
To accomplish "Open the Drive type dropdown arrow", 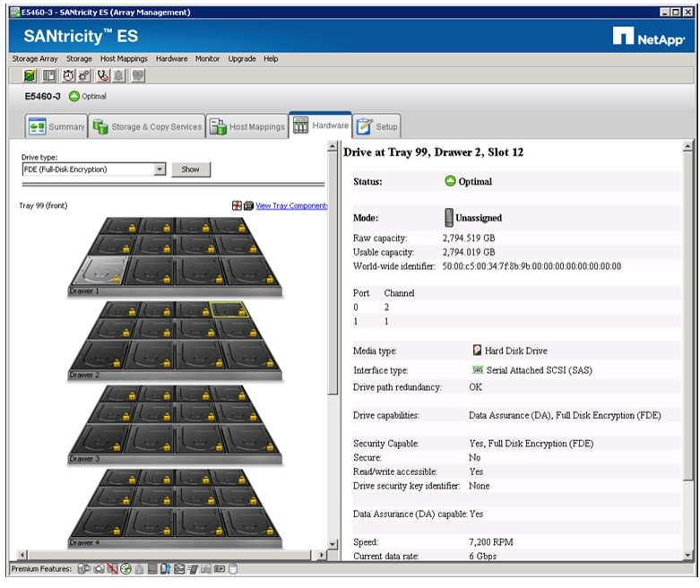I will tap(160, 169).
